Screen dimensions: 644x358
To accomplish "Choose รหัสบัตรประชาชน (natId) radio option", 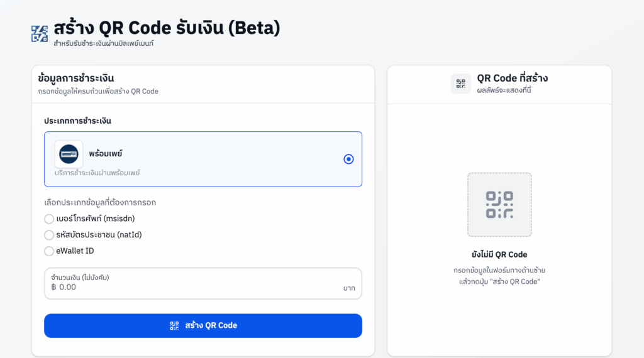I will (x=49, y=235).
